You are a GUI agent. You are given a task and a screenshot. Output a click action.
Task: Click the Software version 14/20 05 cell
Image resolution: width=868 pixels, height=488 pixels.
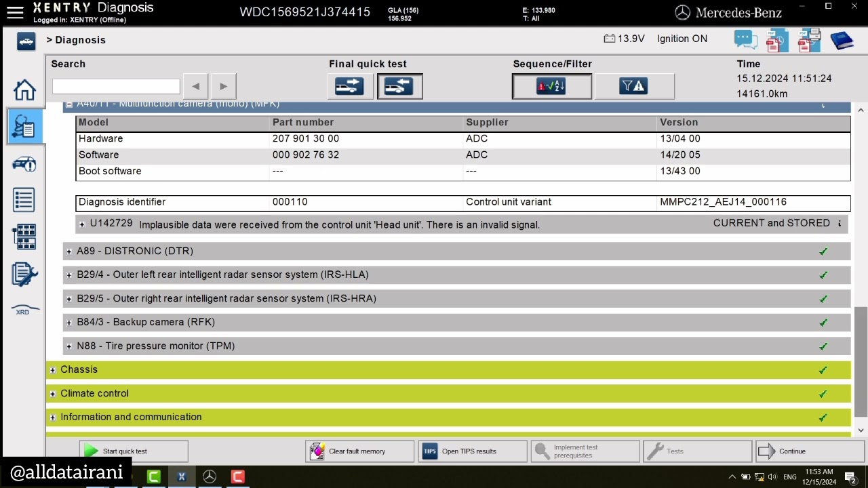pyautogui.click(x=680, y=155)
